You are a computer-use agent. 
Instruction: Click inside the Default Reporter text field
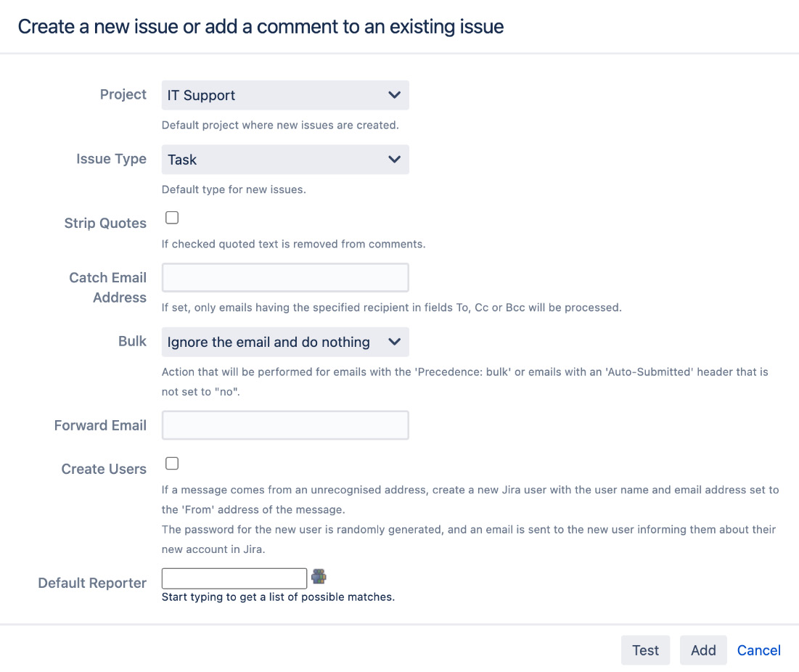(234, 578)
